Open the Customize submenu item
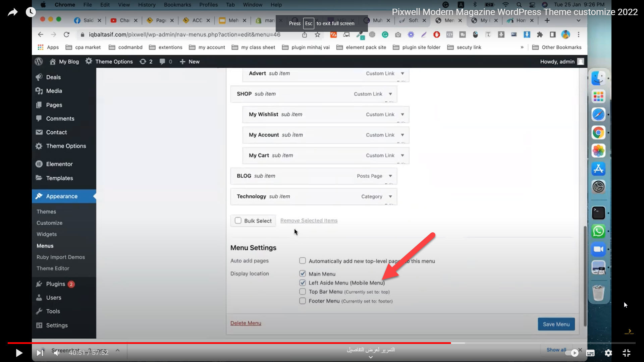The width and height of the screenshot is (644, 362). (49, 223)
